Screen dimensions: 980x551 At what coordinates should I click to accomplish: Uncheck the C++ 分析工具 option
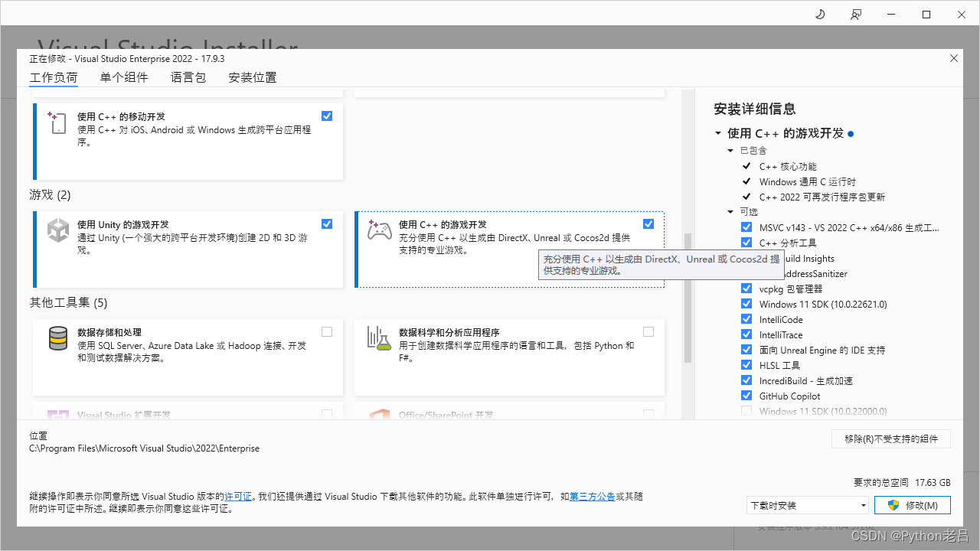pyautogui.click(x=746, y=243)
